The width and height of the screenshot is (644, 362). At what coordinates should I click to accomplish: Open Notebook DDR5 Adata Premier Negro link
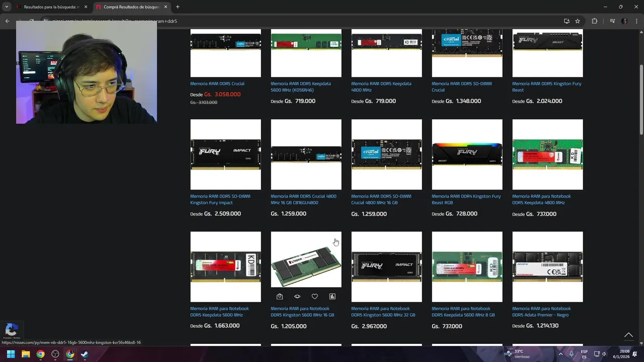[541, 312]
